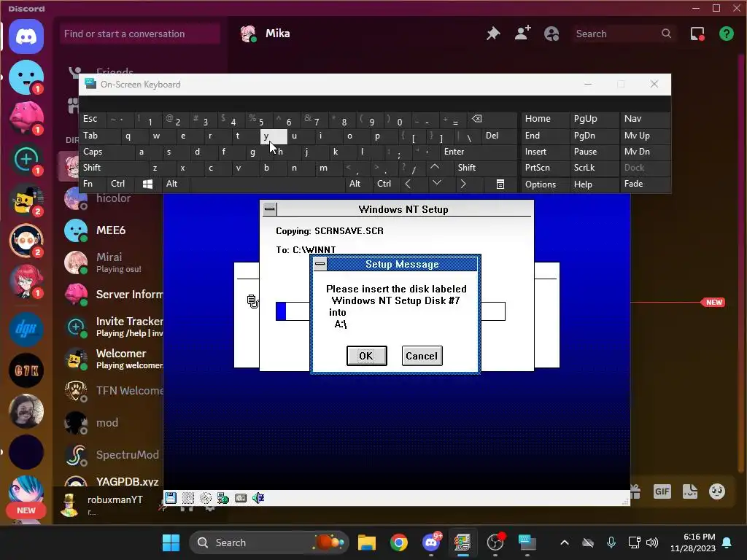747x560 pixels.
Task: Click Discord Search input field
Action: (624, 34)
